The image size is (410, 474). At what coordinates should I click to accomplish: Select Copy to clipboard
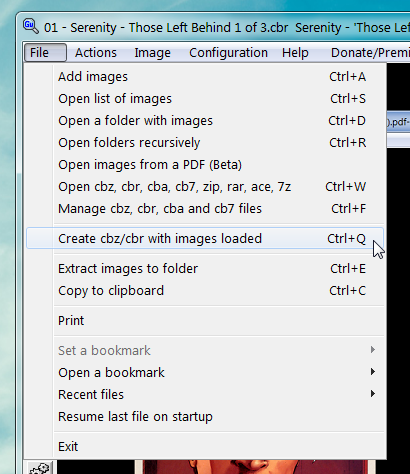tap(205, 291)
